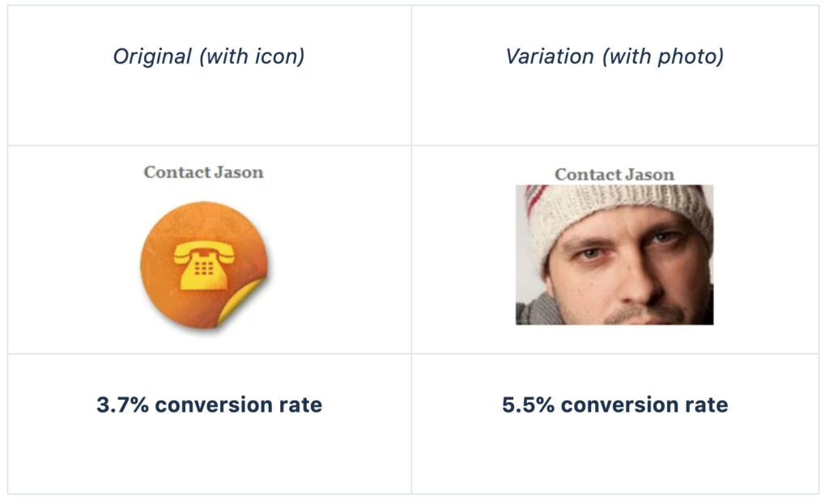Screen dimensions: 829x504
Task: Click the man's beard at photo bottom
Action: [642, 316]
